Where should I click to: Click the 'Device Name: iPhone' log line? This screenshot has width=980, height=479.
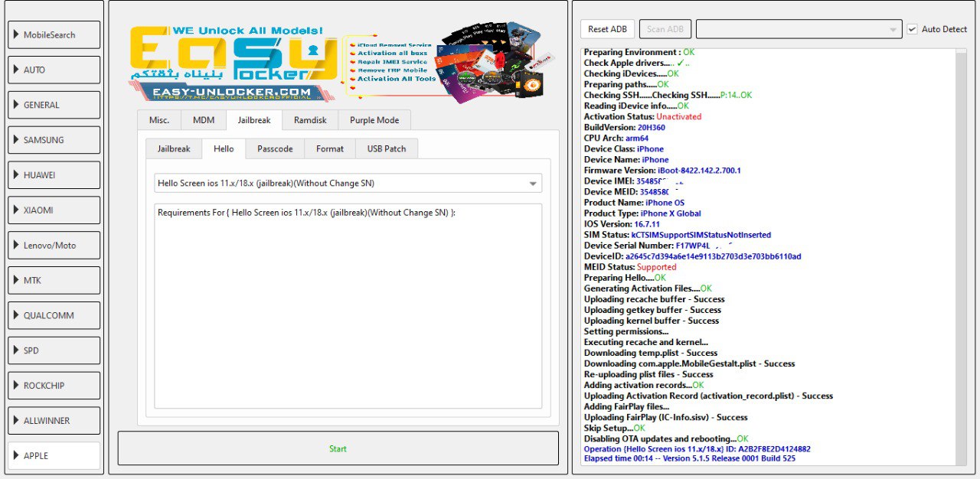click(x=626, y=160)
